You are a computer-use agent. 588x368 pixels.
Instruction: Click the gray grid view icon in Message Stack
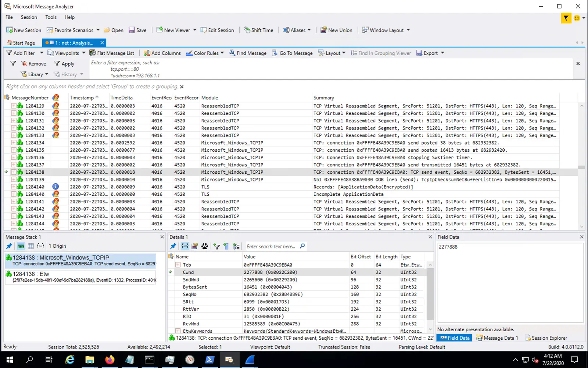[31, 246]
